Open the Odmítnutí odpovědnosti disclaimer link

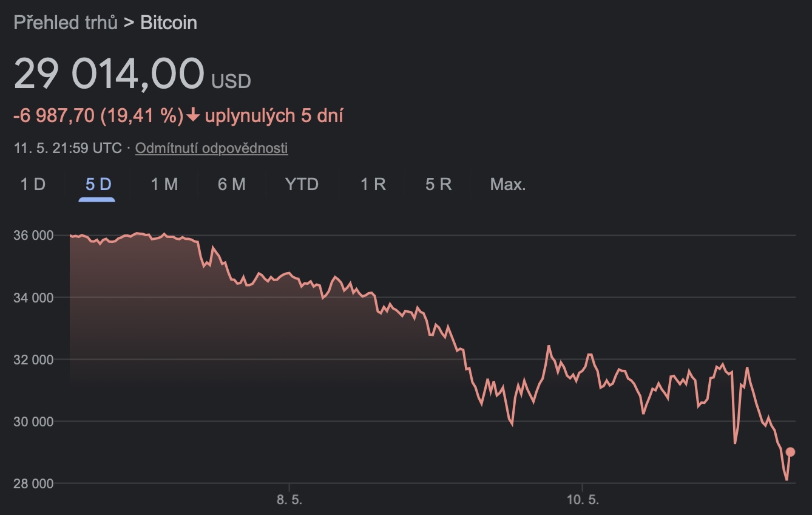[x=211, y=148]
